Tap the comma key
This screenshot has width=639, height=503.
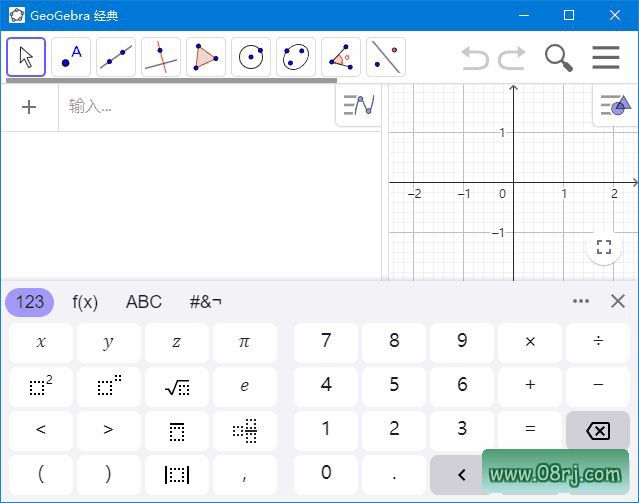tap(245, 474)
